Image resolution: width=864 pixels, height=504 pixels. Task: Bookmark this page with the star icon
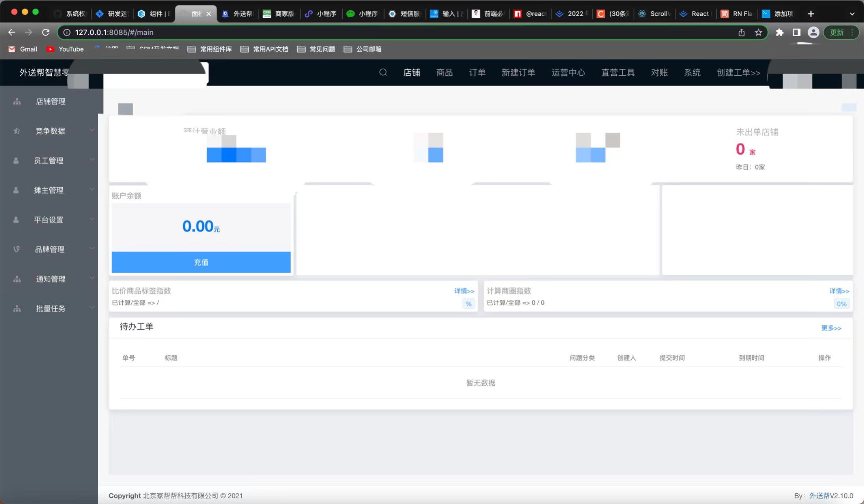[x=758, y=32]
